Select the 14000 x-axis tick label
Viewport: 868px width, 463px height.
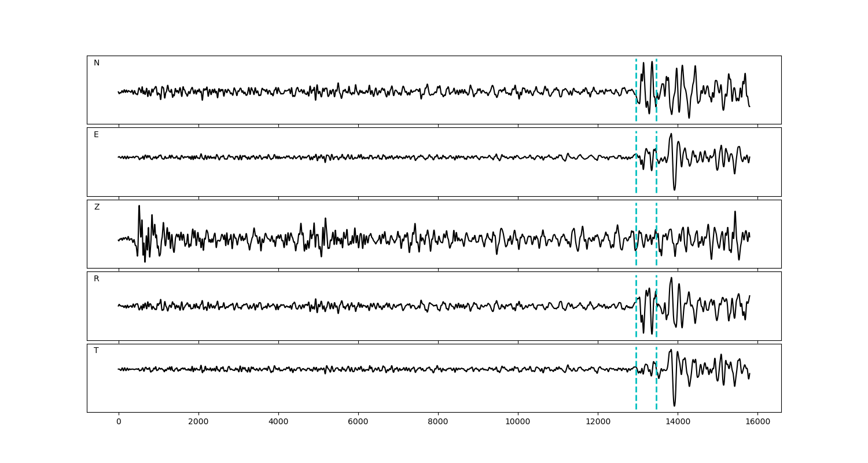coord(678,422)
